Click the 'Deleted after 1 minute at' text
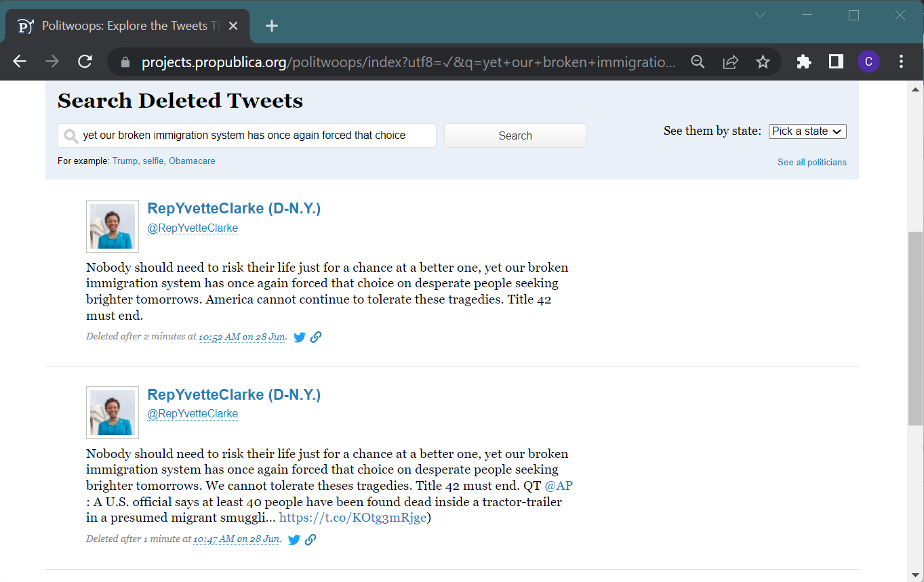This screenshot has width=924, height=582. point(138,539)
